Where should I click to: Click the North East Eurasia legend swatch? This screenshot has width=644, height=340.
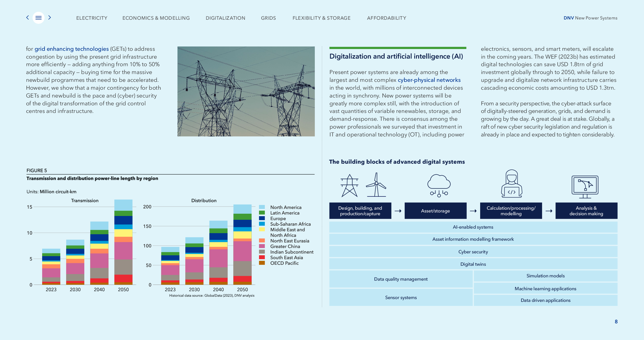point(262,240)
